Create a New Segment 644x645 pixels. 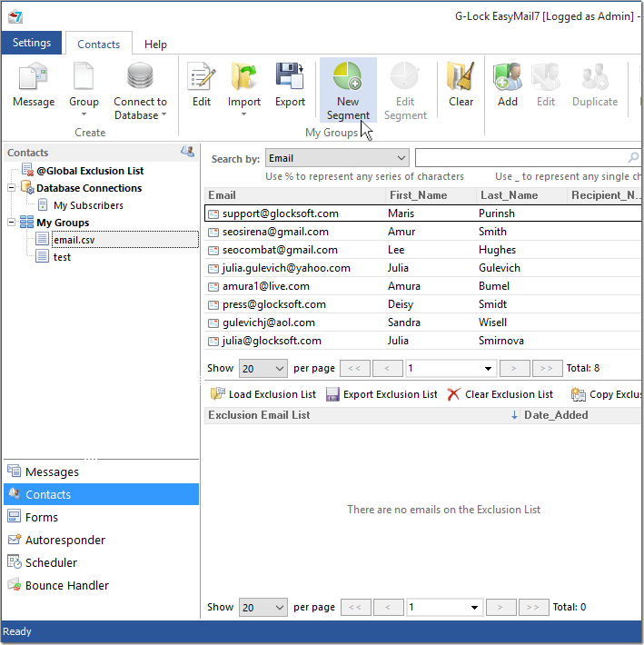click(348, 91)
